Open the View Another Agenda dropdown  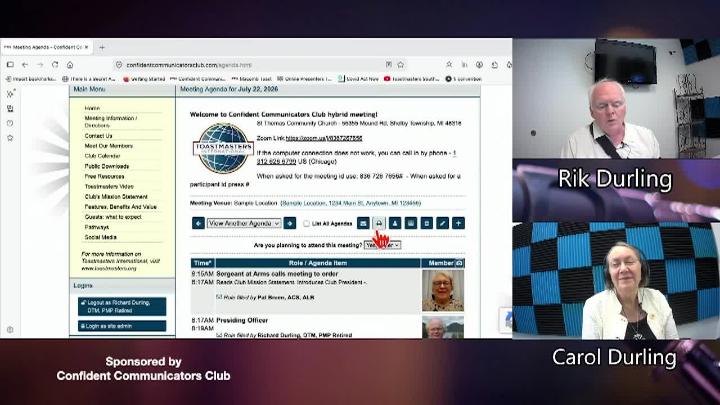tap(244, 223)
